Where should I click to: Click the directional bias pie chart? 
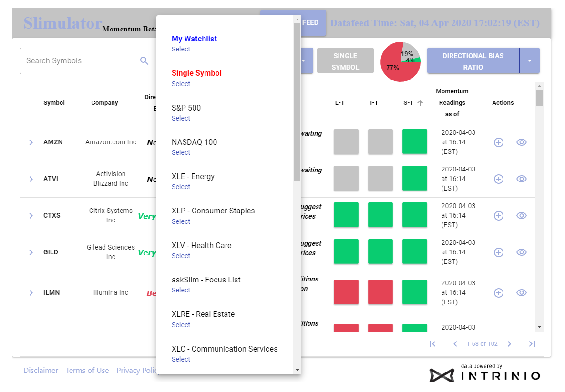coord(401,62)
